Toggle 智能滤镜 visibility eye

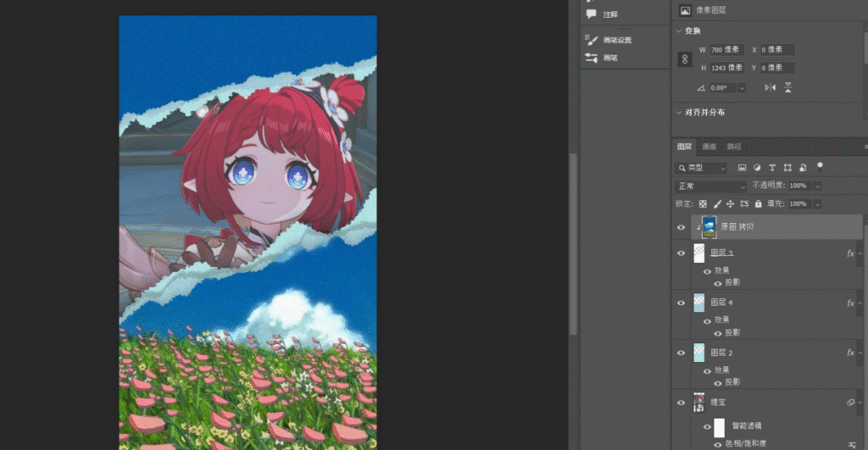(707, 427)
